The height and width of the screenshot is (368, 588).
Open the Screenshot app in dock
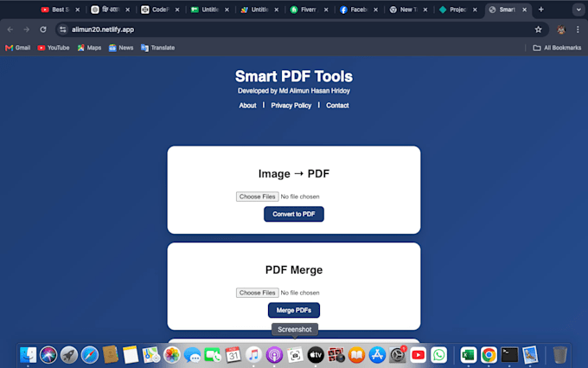(x=295, y=355)
